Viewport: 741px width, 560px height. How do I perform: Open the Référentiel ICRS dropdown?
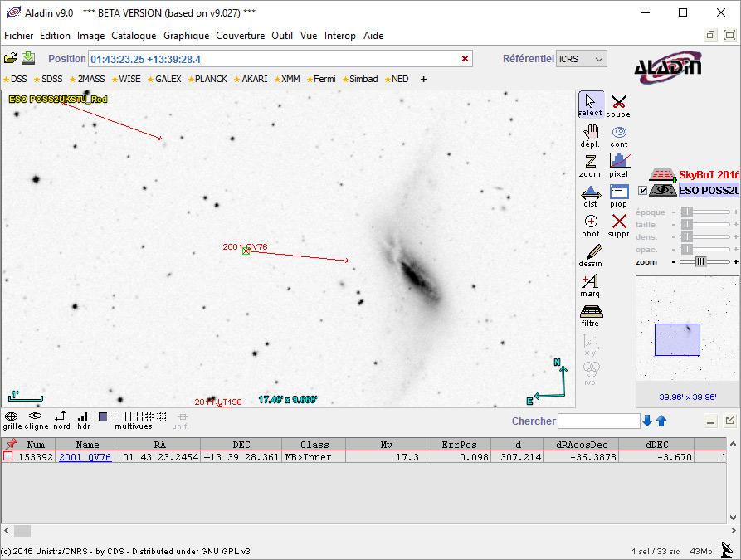tap(582, 59)
